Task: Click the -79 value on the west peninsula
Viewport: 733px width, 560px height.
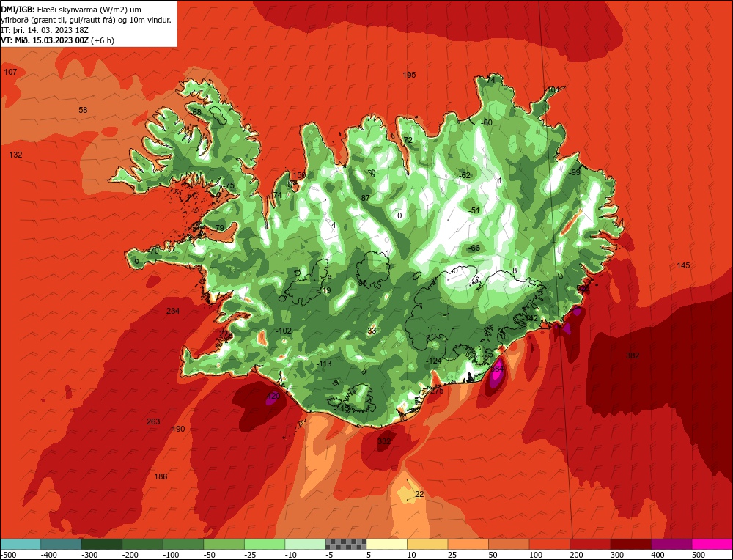Action: 218,228
